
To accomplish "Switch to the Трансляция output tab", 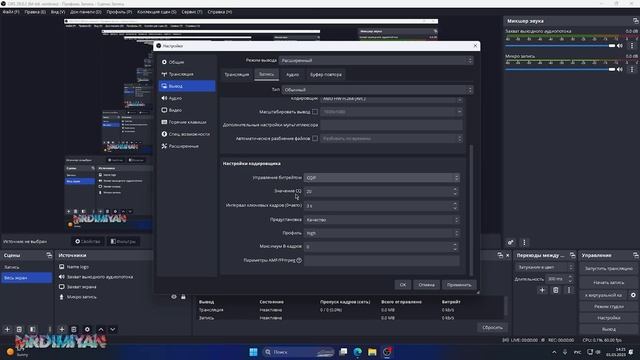I will coord(237,74).
